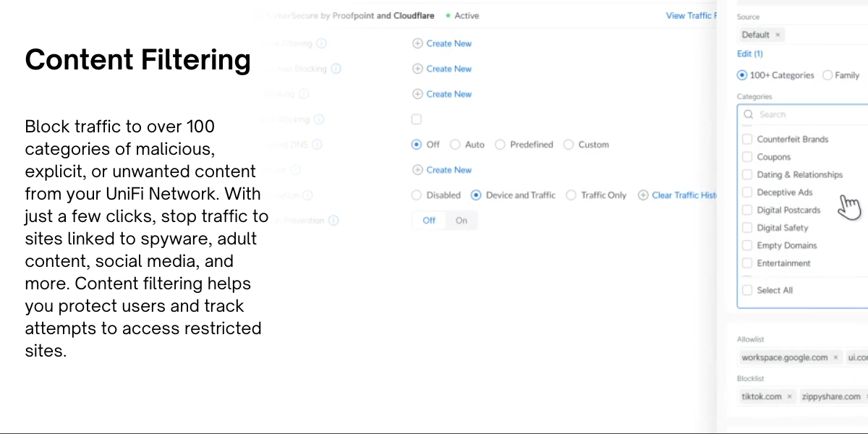The width and height of the screenshot is (868, 434).
Task: Remove tiktok.com from the Blocklist
Action: coord(789,396)
